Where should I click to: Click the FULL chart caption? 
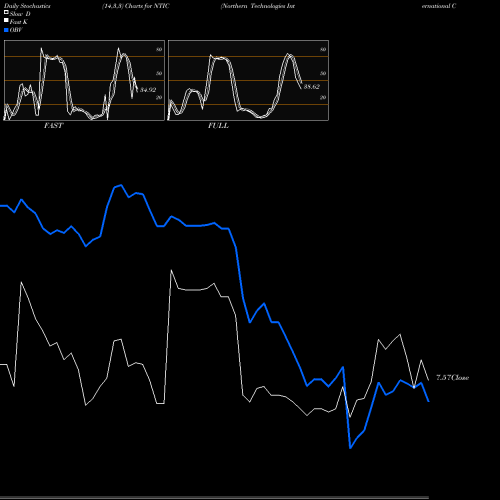coord(218,126)
